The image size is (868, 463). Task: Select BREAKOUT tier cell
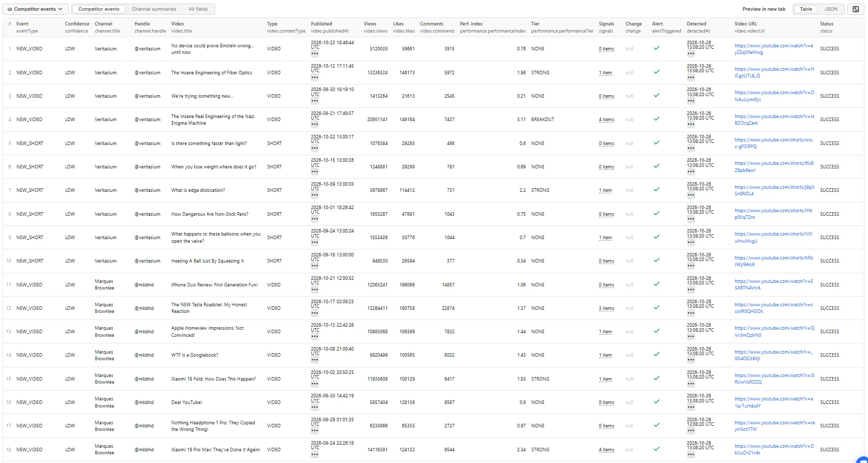click(x=543, y=120)
